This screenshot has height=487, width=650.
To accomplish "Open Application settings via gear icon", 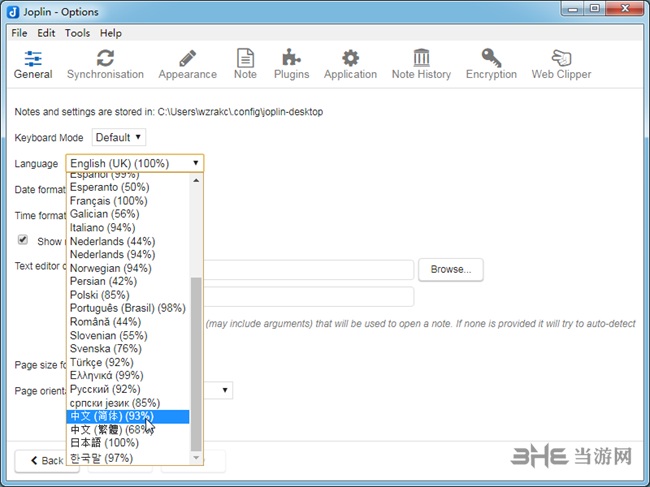I will click(x=350, y=58).
